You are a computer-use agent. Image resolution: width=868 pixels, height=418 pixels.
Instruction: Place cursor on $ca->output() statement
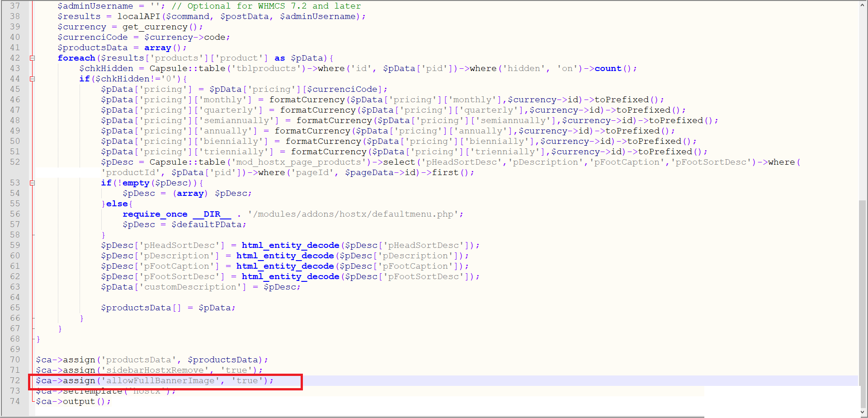[x=72, y=401]
